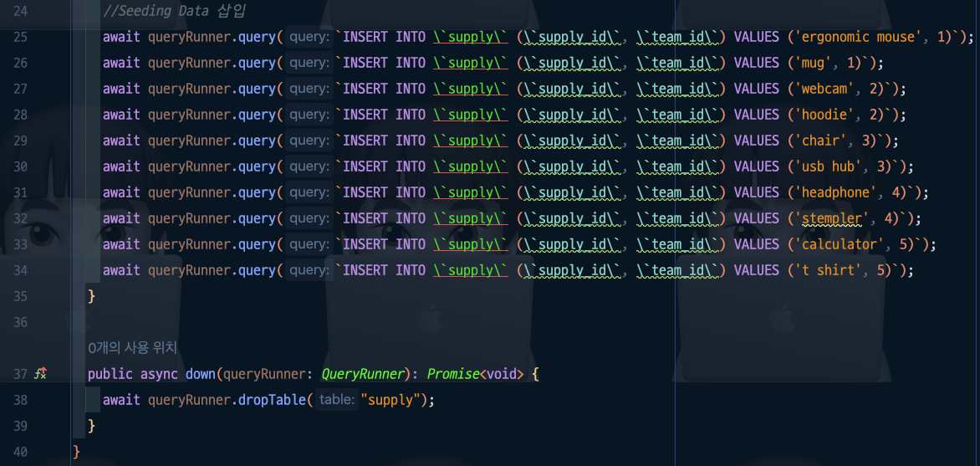Click the 'table:' inlay hint on line 38
980x466 pixels.
click(x=337, y=400)
